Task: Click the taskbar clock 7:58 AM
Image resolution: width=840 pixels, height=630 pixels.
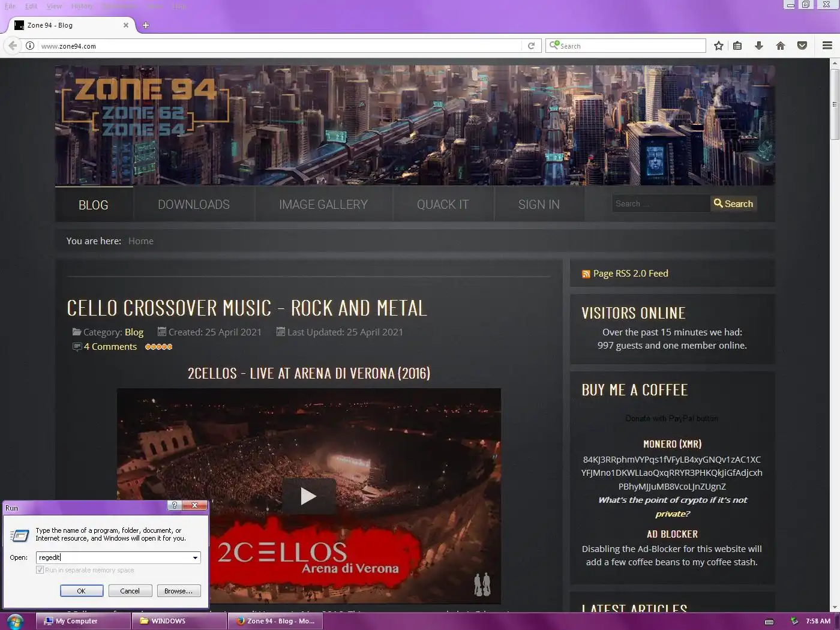Action: [818, 622]
